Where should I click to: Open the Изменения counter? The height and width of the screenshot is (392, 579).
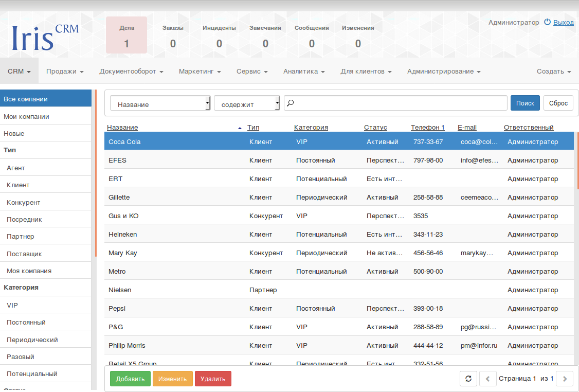358,36
